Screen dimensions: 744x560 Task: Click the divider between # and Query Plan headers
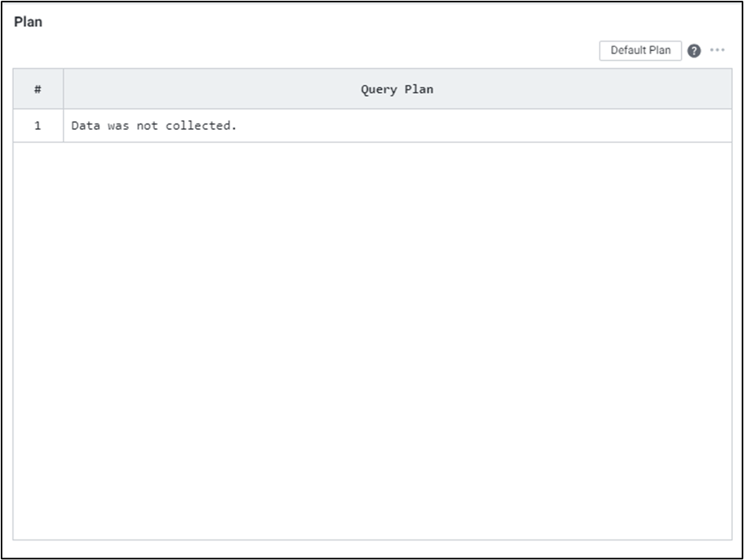point(64,89)
